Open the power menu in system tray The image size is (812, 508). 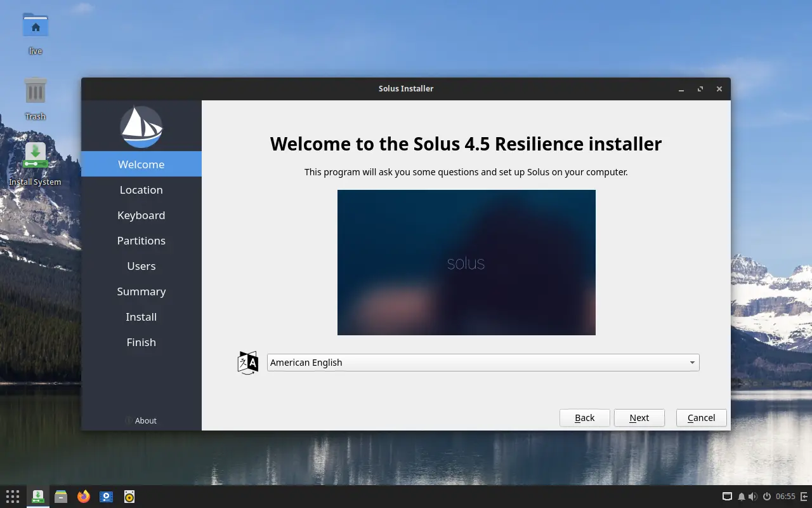[x=766, y=497]
